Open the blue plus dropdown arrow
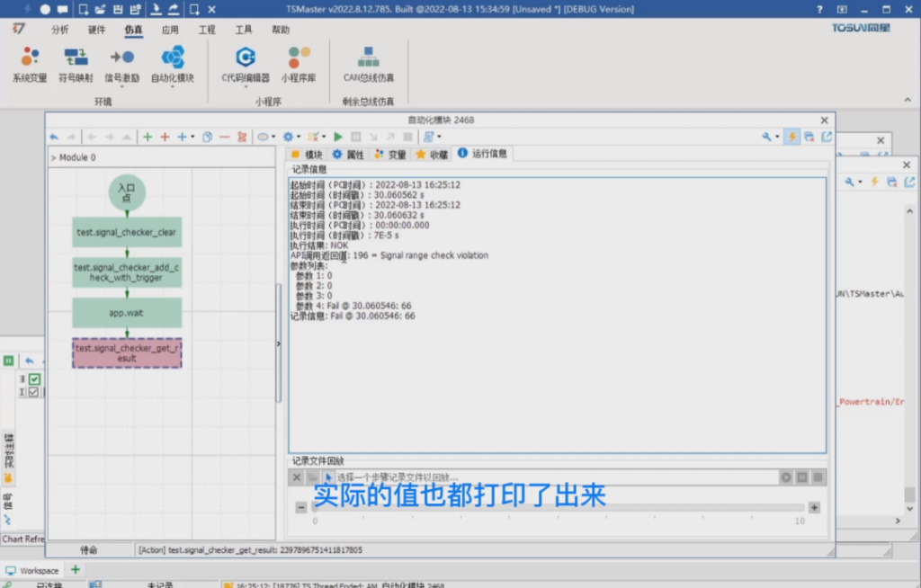This screenshot has width=921, height=588. pos(192,137)
